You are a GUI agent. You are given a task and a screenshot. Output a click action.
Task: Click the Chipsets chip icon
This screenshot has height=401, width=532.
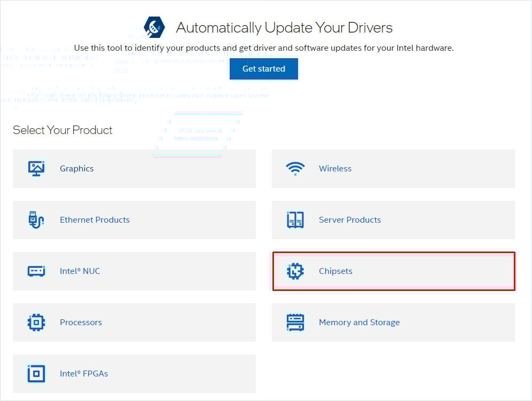pyautogui.click(x=295, y=271)
